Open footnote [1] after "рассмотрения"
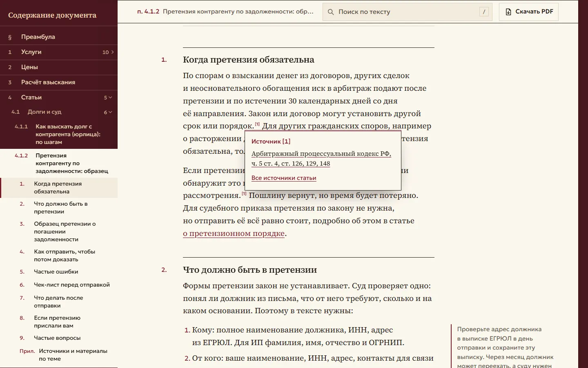The image size is (588, 368). coord(244,193)
